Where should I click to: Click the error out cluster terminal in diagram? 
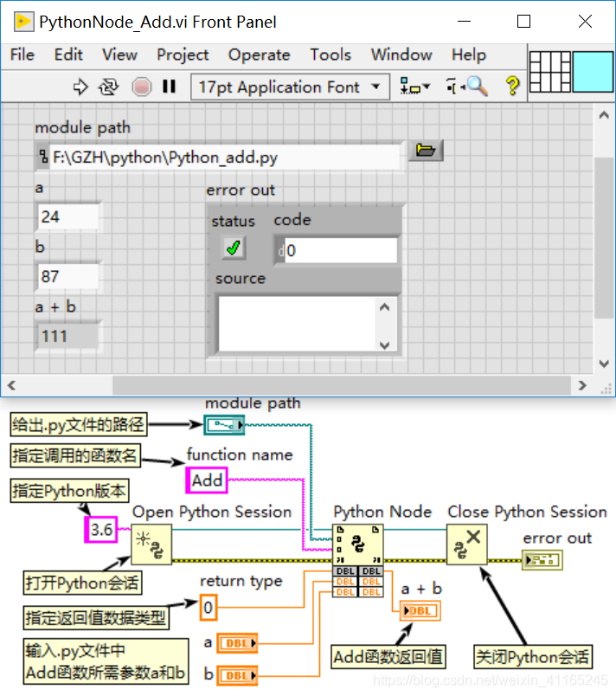pyautogui.click(x=542, y=560)
